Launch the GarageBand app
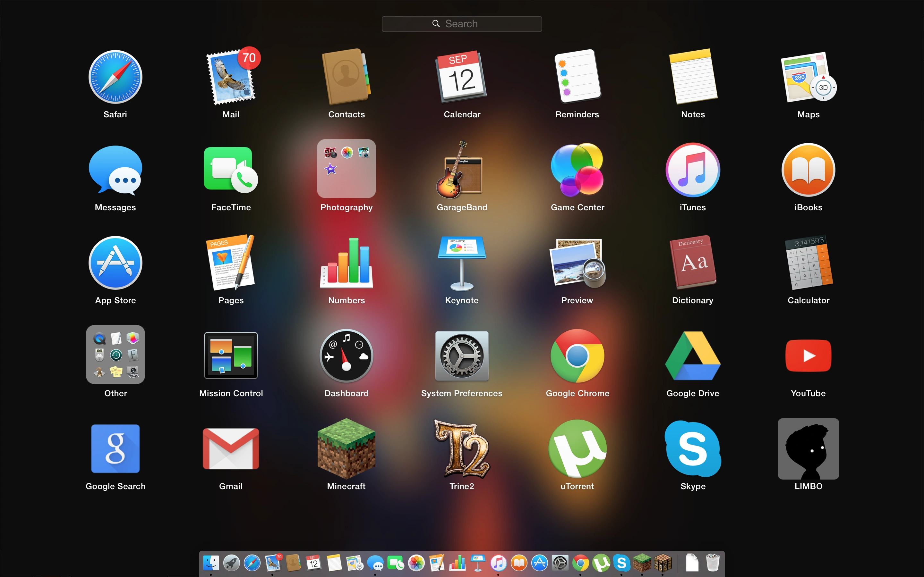This screenshot has height=577, width=924. [462, 170]
